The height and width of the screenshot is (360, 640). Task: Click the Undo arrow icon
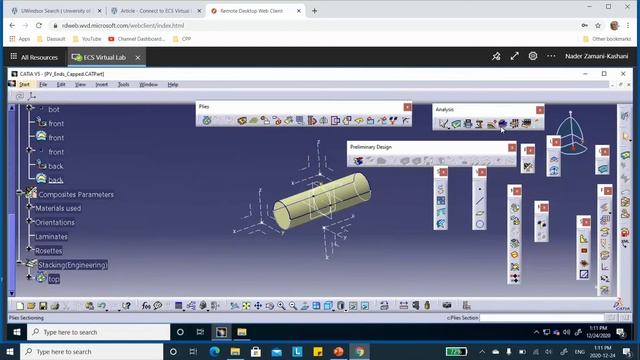tap(102, 306)
